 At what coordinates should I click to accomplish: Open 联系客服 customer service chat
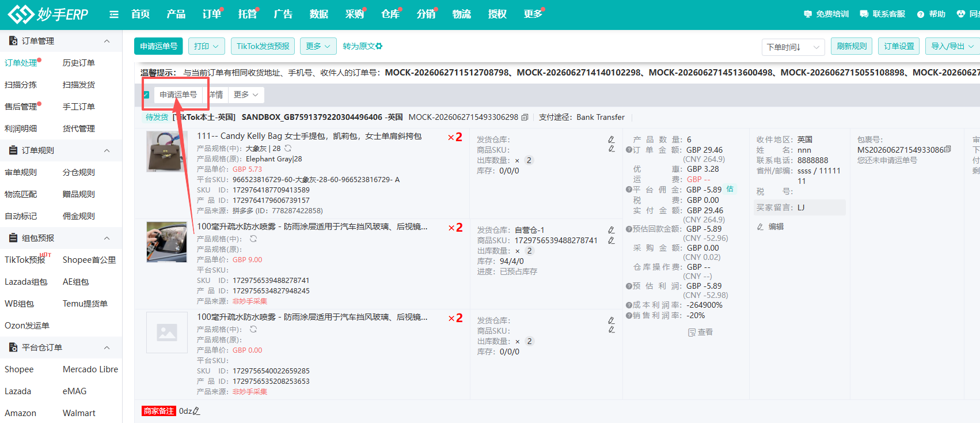click(x=882, y=14)
